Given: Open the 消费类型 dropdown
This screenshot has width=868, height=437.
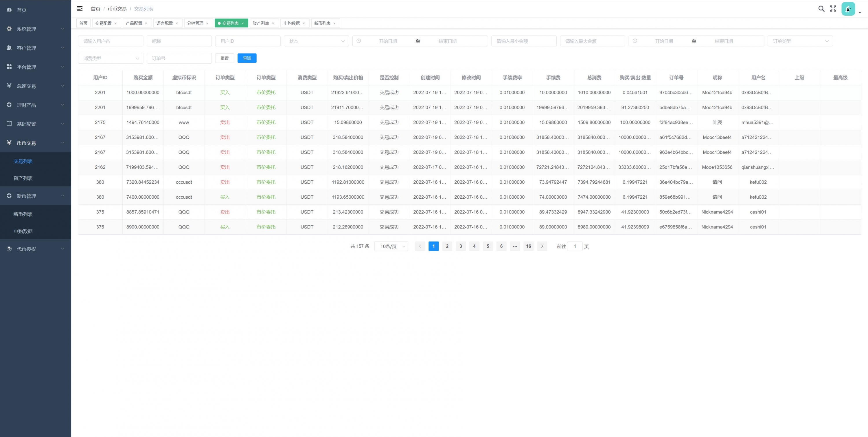Looking at the screenshot, I should [110, 58].
